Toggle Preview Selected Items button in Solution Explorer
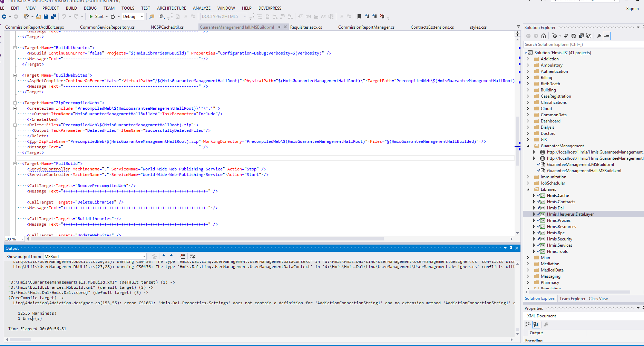Screen dimensions: 644x346 point(607,36)
